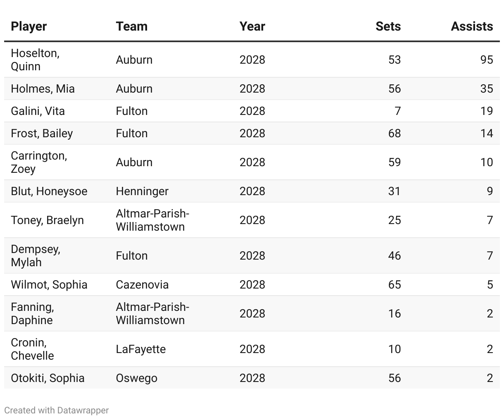Click the Frost, Bailey player name
This screenshot has width=504, height=420.
pos(42,133)
